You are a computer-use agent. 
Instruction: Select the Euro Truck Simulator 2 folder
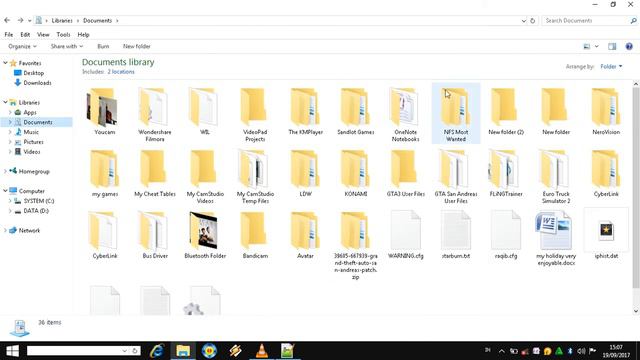(x=556, y=176)
